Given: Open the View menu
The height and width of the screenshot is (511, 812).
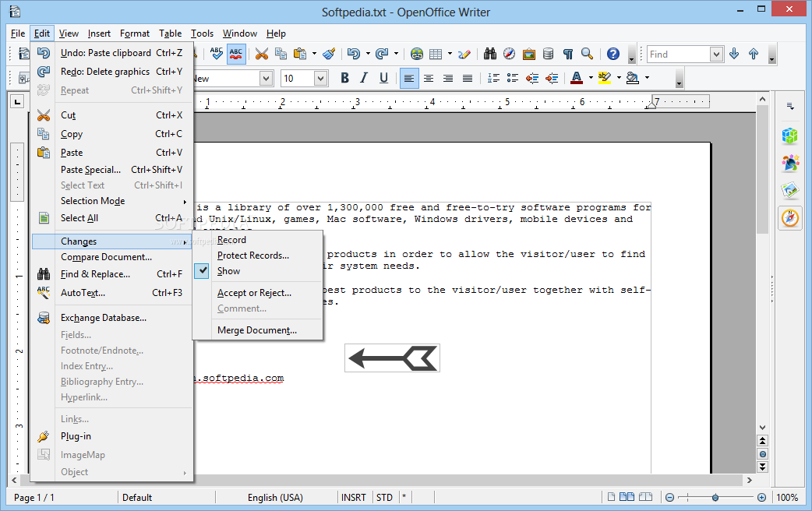Looking at the screenshot, I should point(69,33).
